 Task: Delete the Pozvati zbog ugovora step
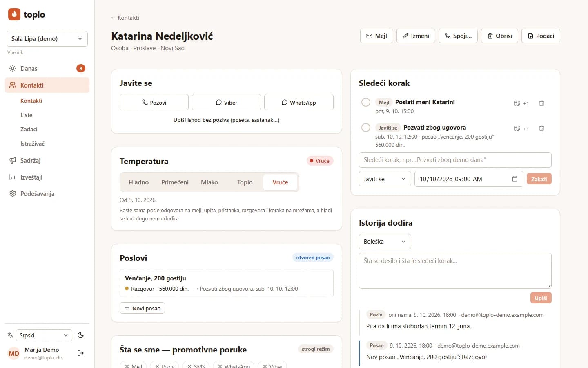(x=541, y=128)
